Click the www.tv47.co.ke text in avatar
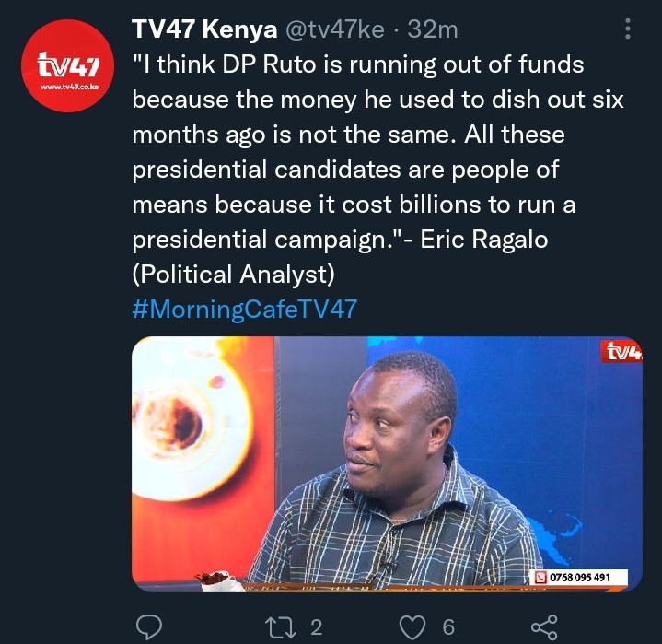Image resolution: width=662 pixels, height=644 pixels. 70,87
